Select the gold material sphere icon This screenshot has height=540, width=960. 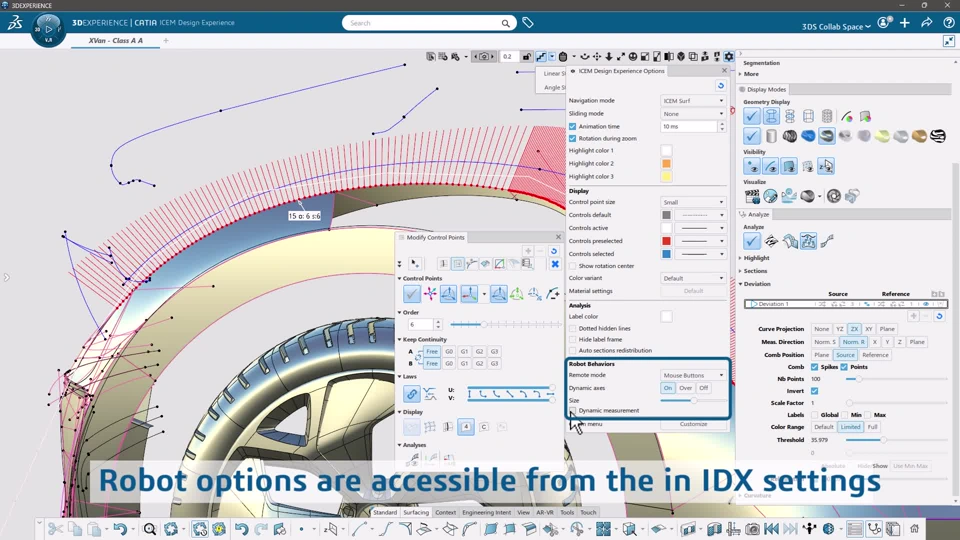point(919,136)
